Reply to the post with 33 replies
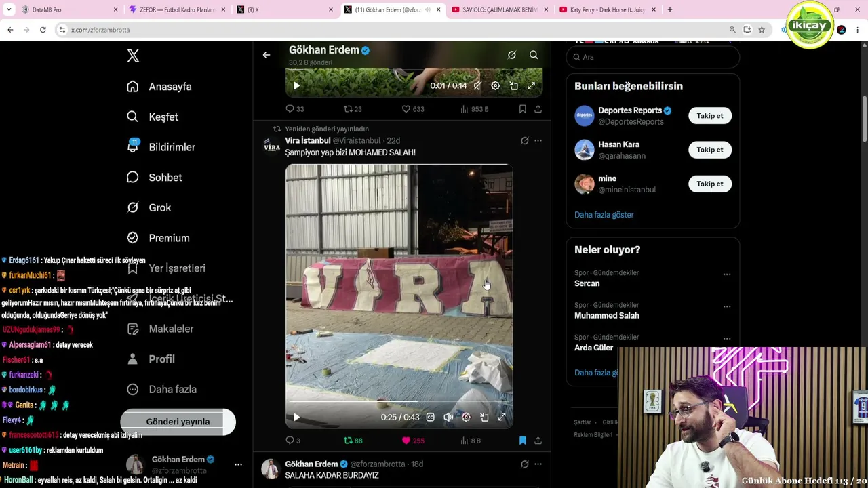This screenshot has height=488, width=868. [x=294, y=109]
